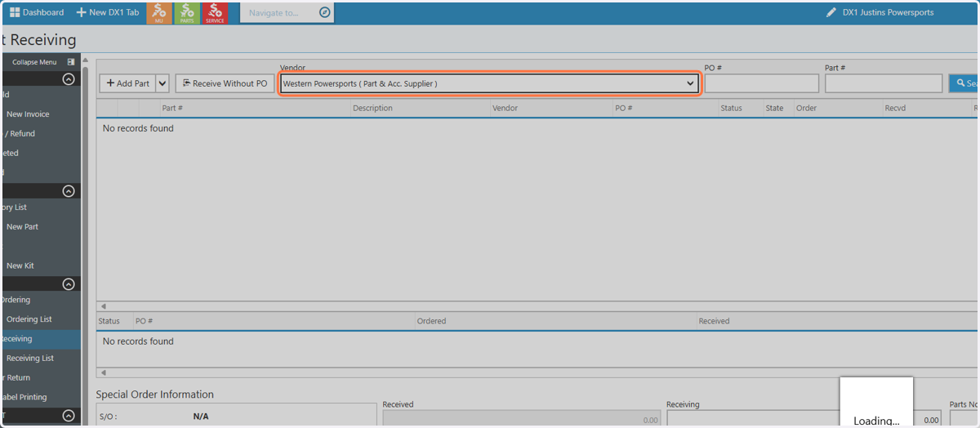Click the pencil icon beside DX1 Justins Powersports

[x=831, y=12]
